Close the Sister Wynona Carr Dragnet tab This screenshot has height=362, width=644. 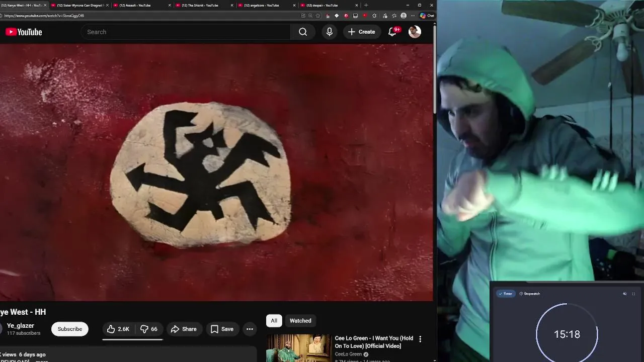(x=107, y=5)
